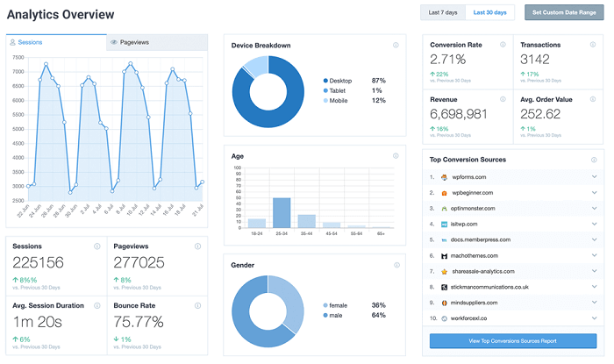Click the eye icon on Pageviews tab
The height and width of the screenshot is (364, 614).
[114, 42]
